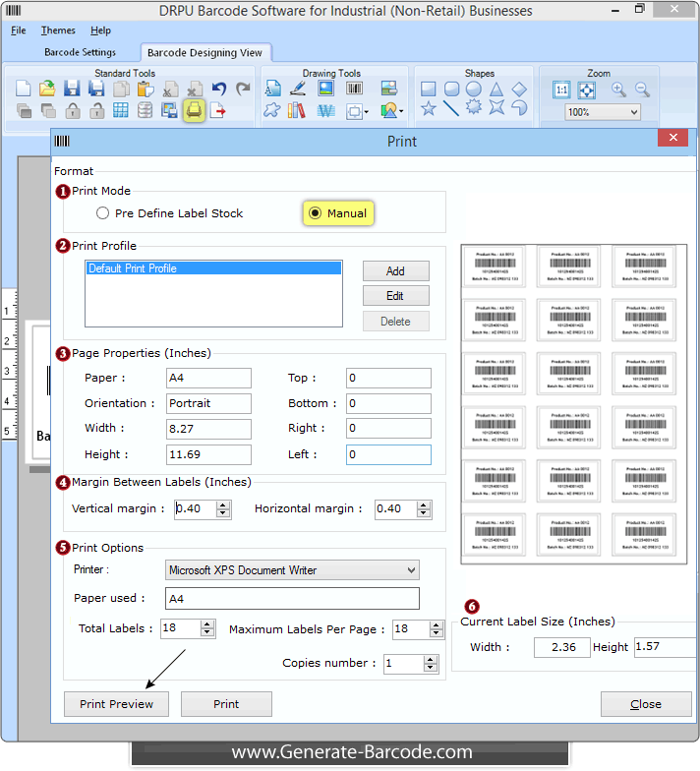
Task: Click the blue grid icon
Action: pyautogui.click(x=120, y=110)
